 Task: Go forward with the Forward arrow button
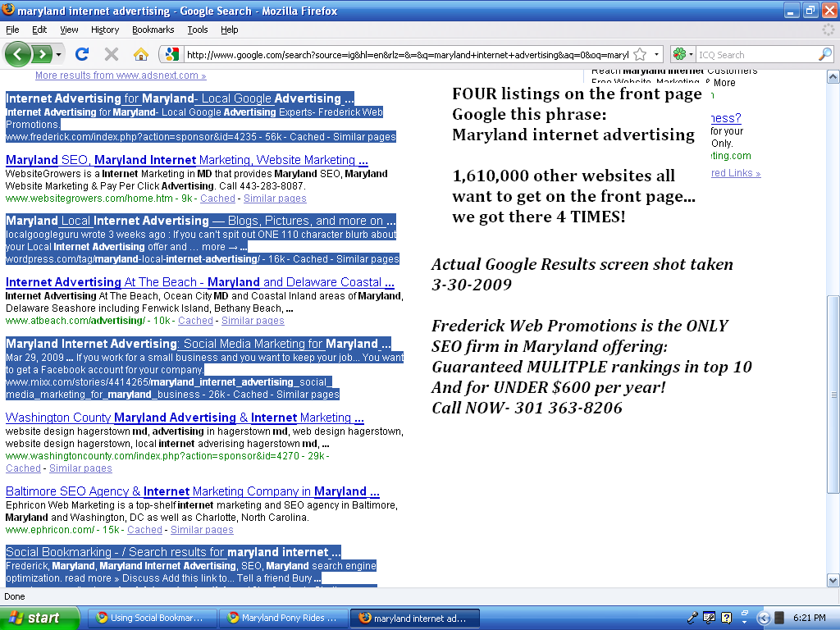pos(42,54)
